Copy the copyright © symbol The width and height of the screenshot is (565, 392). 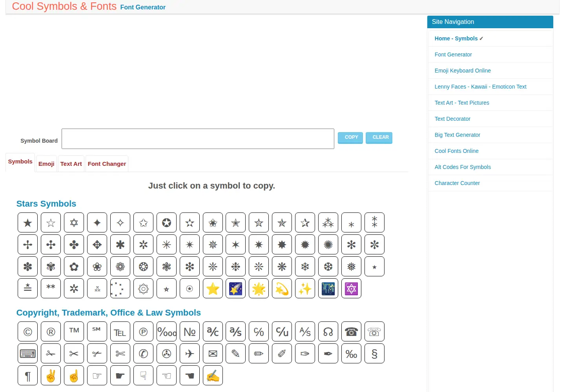point(27,332)
